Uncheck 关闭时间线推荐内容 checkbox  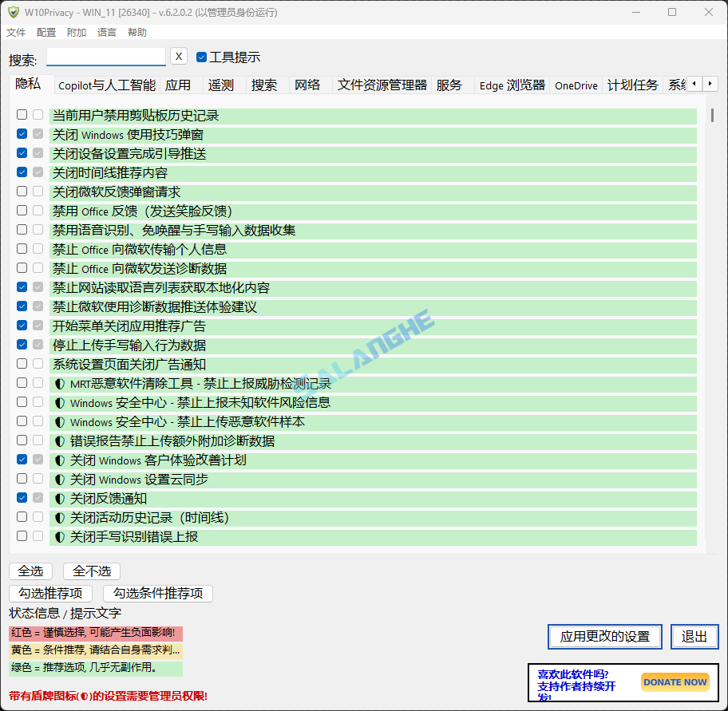point(22,172)
